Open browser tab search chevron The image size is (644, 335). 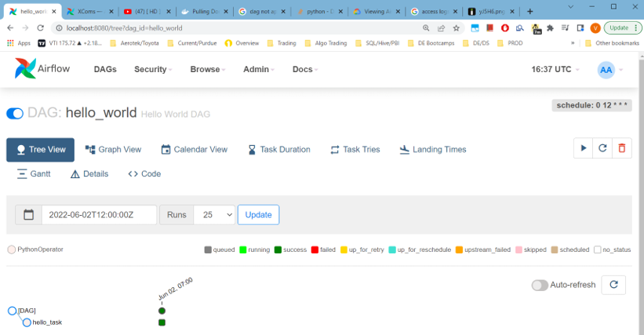(x=570, y=6)
